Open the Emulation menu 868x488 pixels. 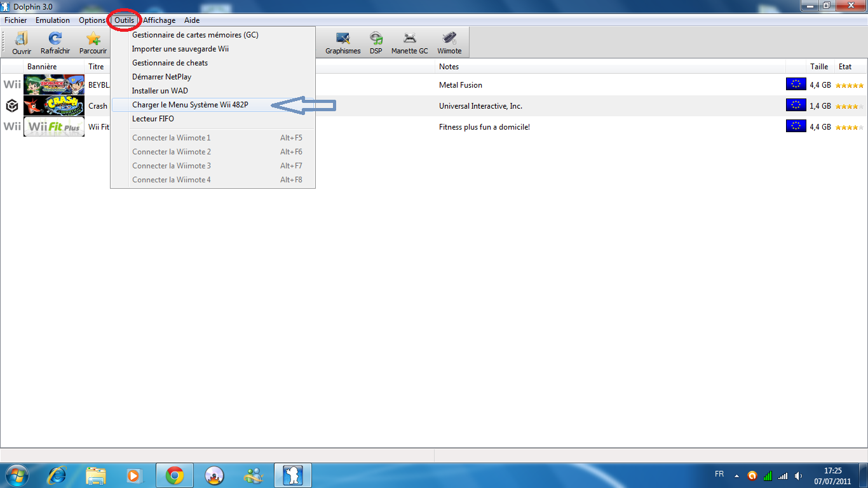pyautogui.click(x=53, y=20)
